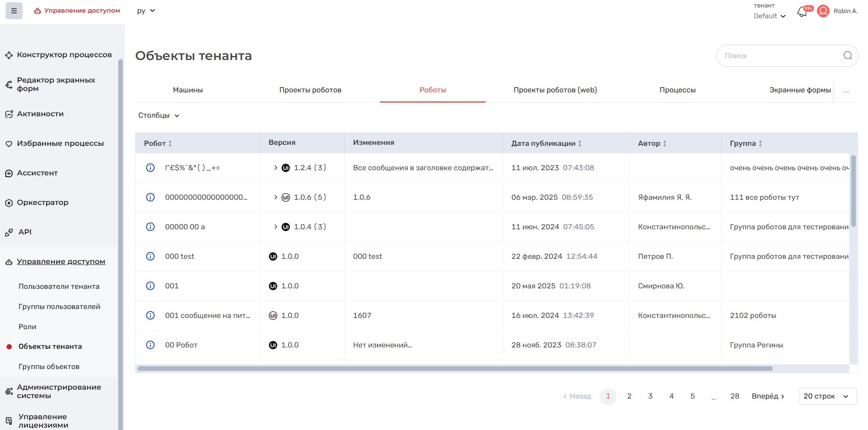This screenshot has height=430, width=868.
Task: Open Пользователи тенанта link in sidebar
Action: pyautogui.click(x=59, y=287)
